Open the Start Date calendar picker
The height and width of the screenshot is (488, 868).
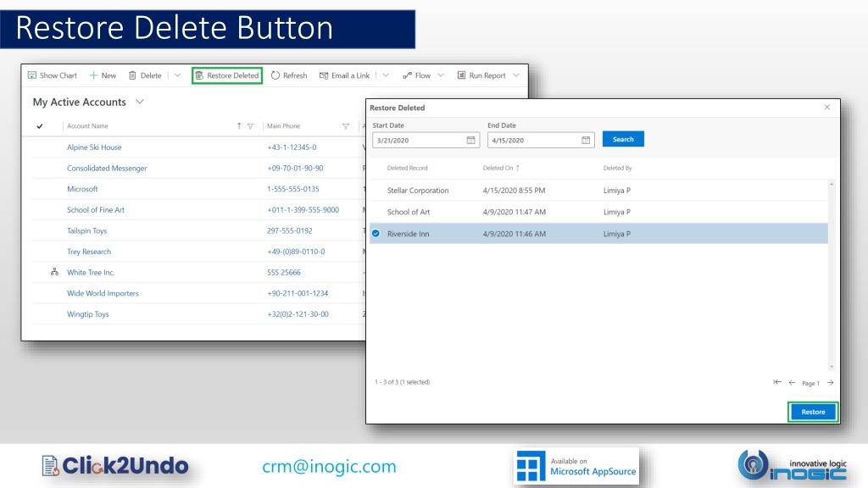tap(471, 140)
